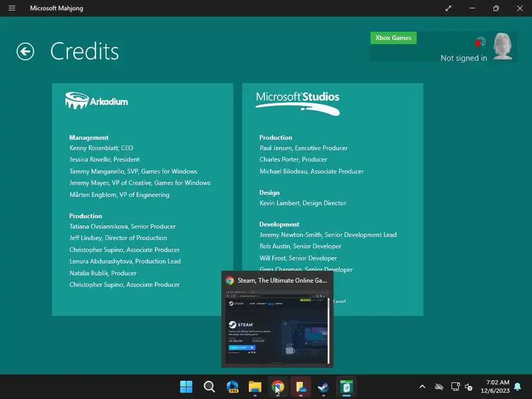Viewport: 532px width, 399px height.
Task: Open the Windows Start menu
Action: 186,387
